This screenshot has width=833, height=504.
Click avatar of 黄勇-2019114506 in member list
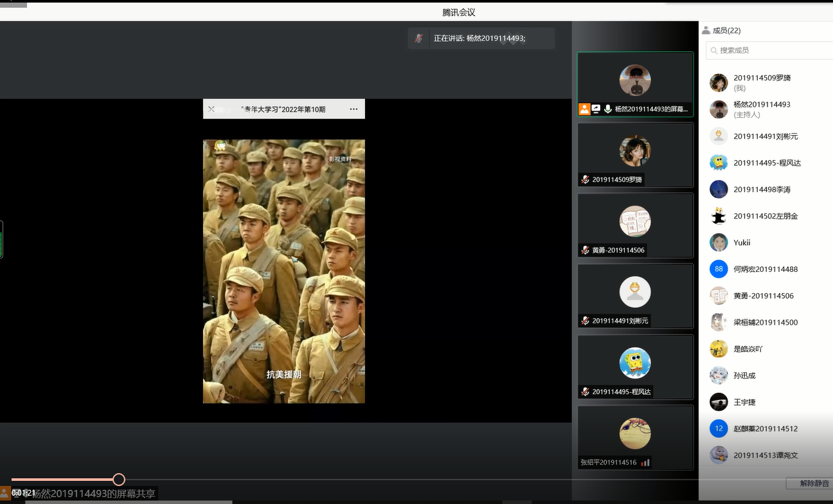pyautogui.click(x=719, y=296)
